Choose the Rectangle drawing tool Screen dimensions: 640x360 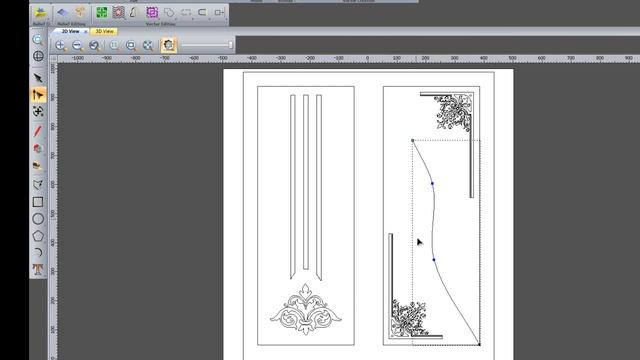coord(38,202)
